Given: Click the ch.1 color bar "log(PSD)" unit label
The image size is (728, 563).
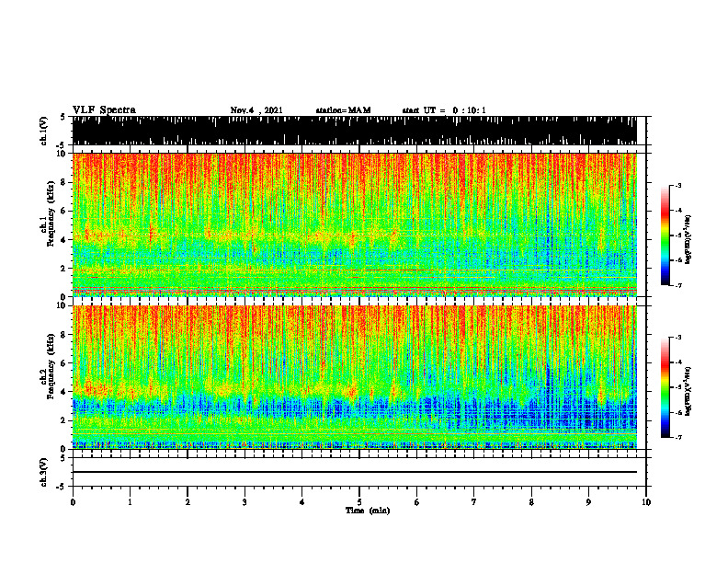Looking at the screenshot, I should [688, 240].
